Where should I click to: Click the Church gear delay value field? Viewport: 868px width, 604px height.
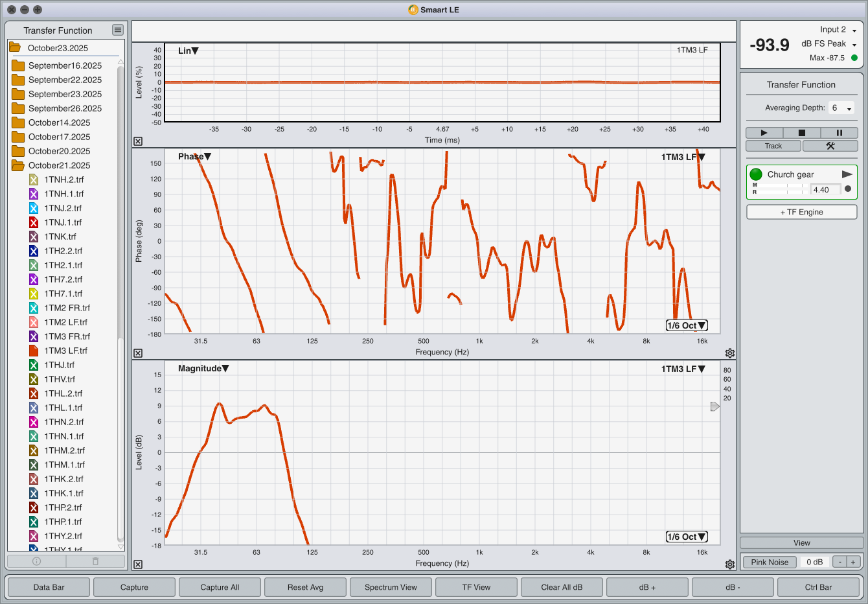(826, 190)
